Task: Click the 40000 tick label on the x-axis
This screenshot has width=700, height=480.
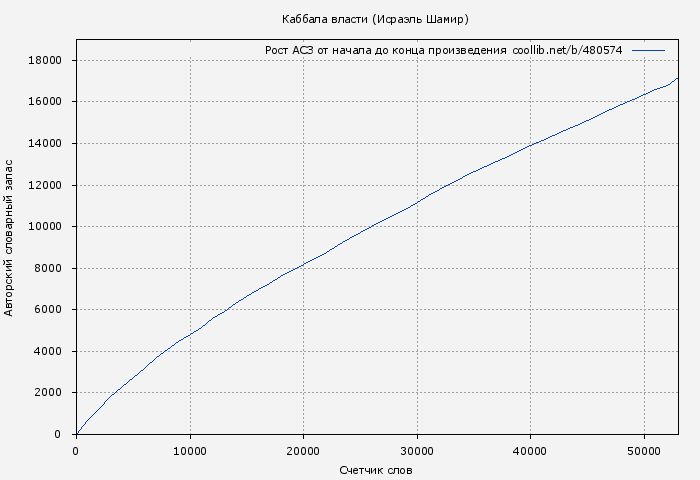Action: coord(530,451)
